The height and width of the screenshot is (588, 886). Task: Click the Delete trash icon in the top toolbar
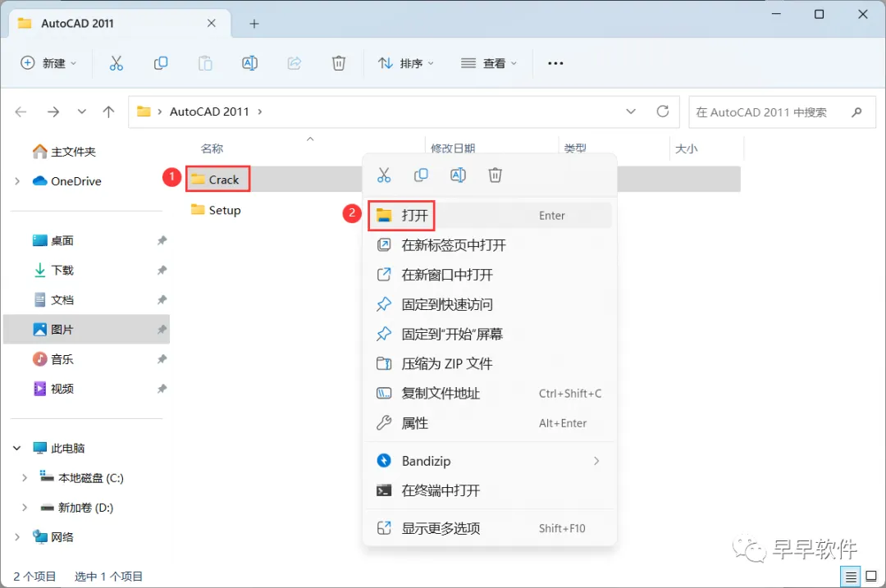(339, 63)
